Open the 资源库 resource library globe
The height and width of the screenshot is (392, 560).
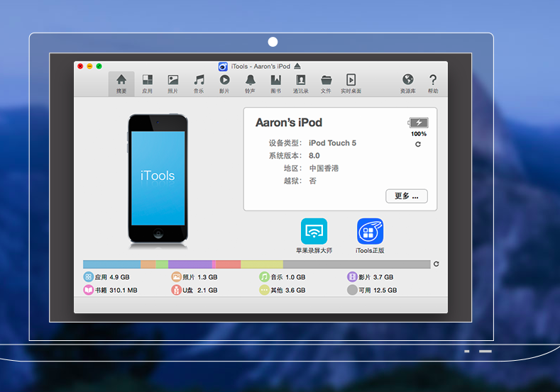click(x=408, y=84)
